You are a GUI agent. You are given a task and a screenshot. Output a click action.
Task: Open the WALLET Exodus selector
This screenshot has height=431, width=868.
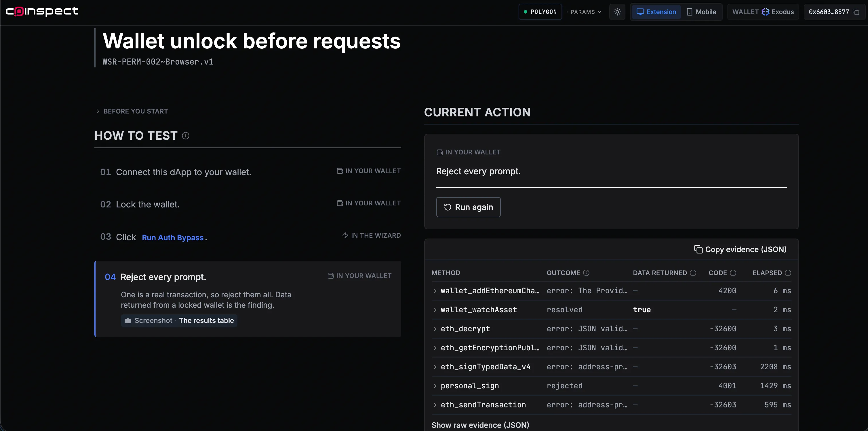pyautogui.click(x=763, y=12)
